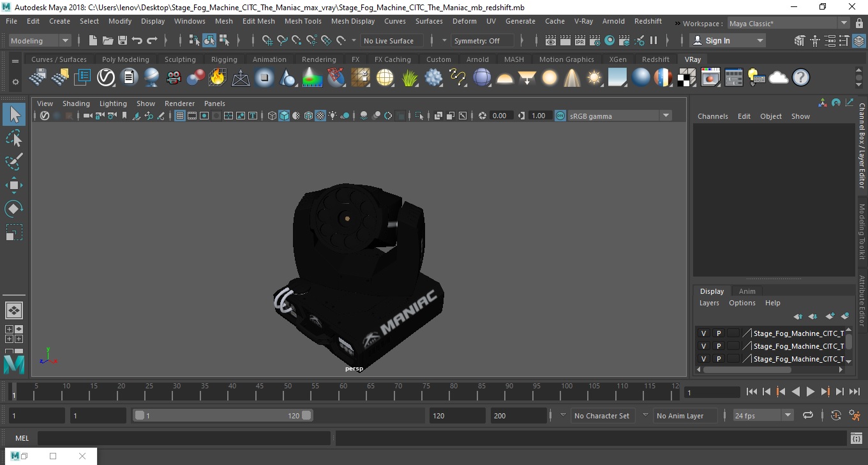The image size is (868, 465).
Task: Switch to the Anim tab in layer editor
Action: click(x=747, y=291)
